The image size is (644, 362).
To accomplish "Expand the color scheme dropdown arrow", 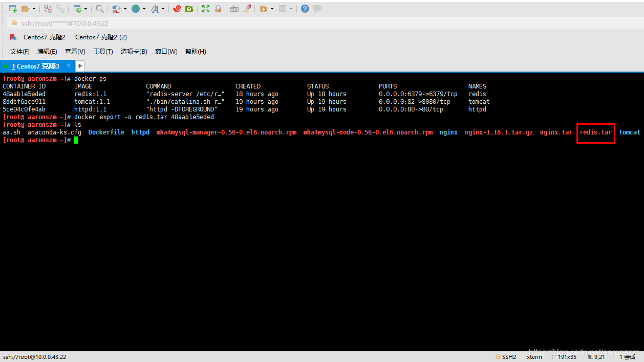I will pos(125,9).
